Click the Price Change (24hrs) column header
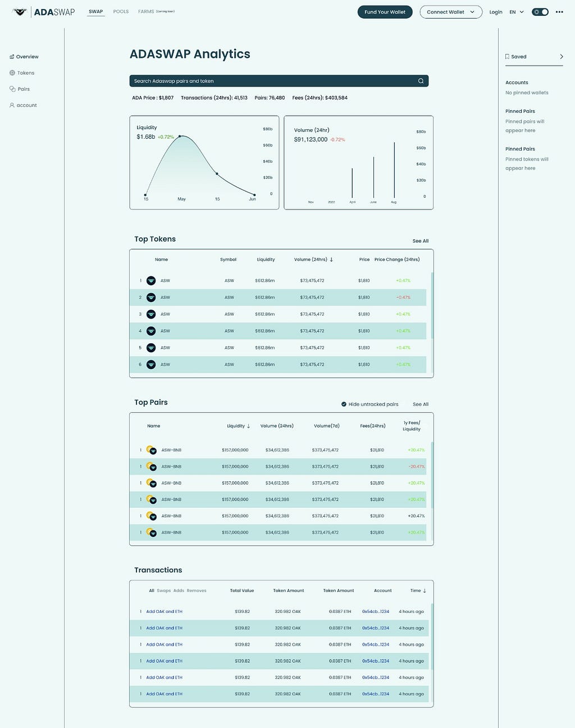The height and width of the screenshot is (728, 575). tap(397, 260)
